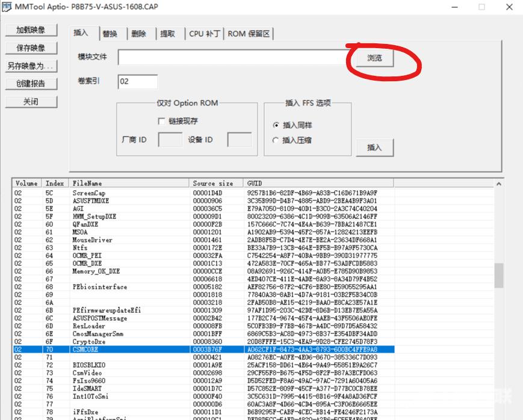Sort by FileName column header

tap(129, 183)
